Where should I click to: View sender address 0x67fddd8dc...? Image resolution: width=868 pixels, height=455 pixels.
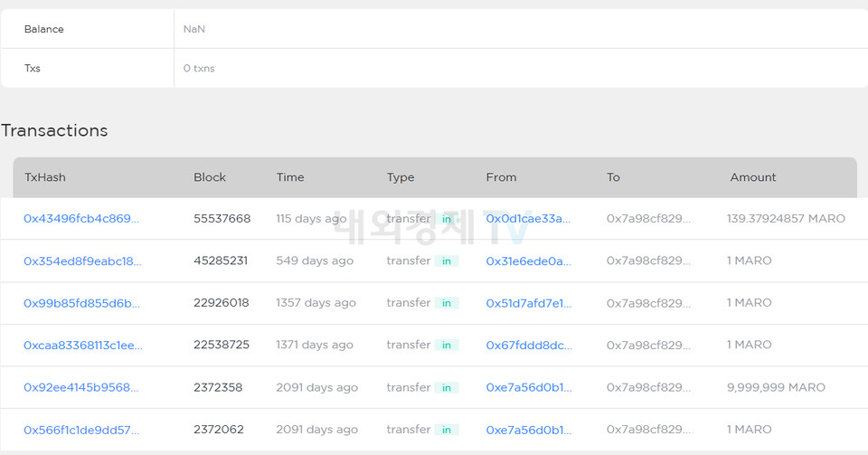point(528,345)
